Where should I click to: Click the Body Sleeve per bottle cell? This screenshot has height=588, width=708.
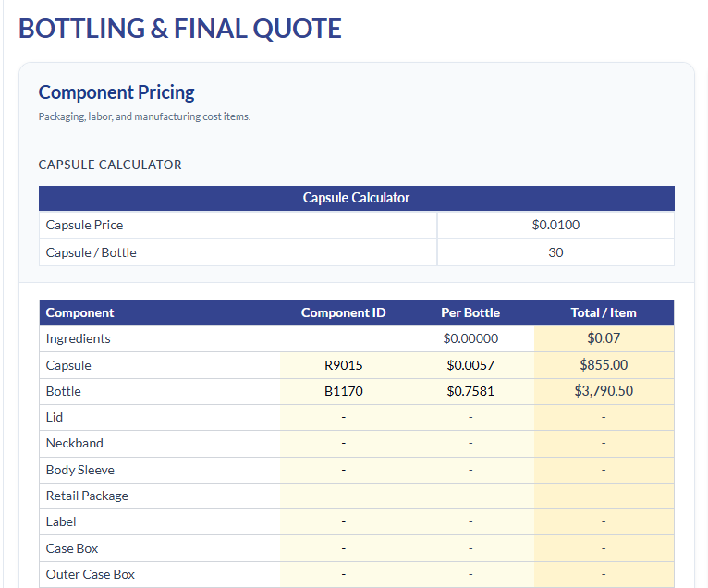(x=470, y=471)
